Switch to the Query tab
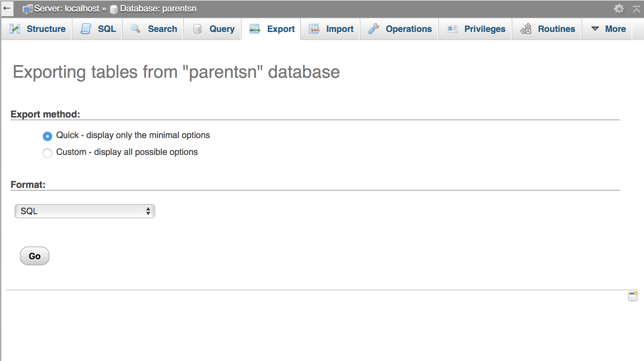Screen dimensions: 644x361 [212, 29]
